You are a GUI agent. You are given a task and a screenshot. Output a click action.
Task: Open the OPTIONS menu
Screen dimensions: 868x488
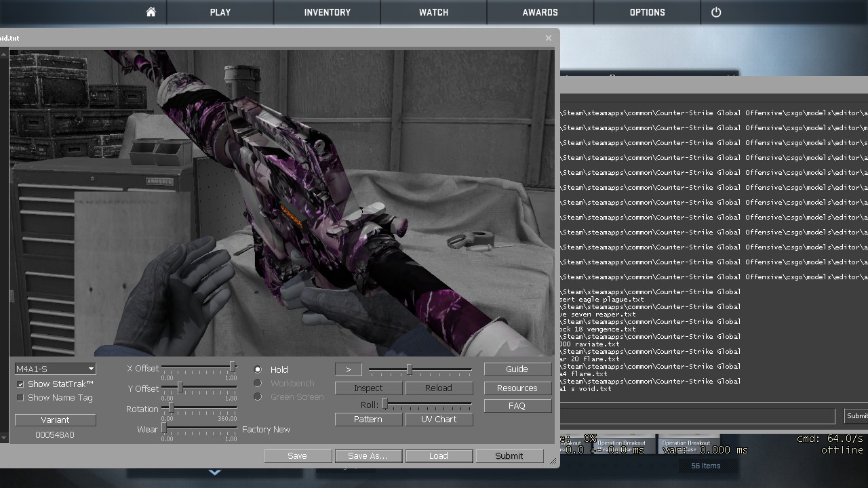(x=648, y=12)
